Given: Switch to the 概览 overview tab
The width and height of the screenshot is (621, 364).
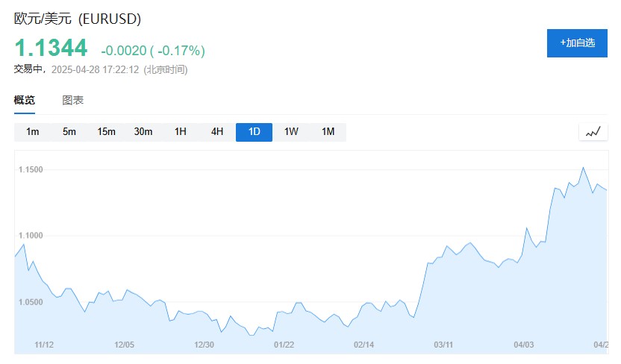Looking at the screenshot, I should click(24, 100).
